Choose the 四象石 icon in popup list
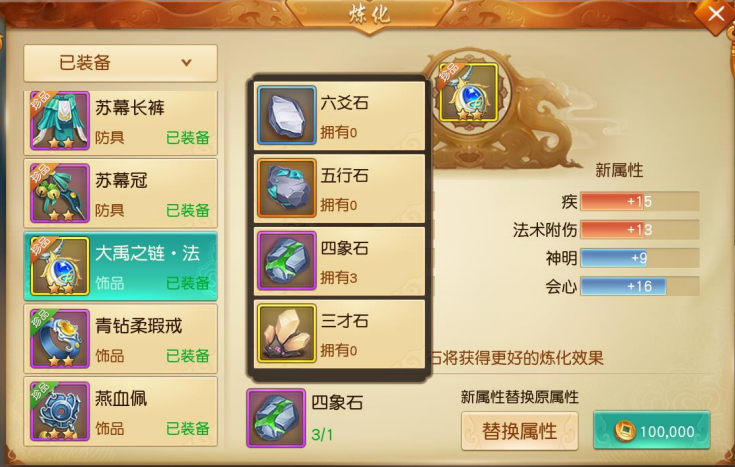The height and width of the screenshot is (467, 735). tap(286, 261)
